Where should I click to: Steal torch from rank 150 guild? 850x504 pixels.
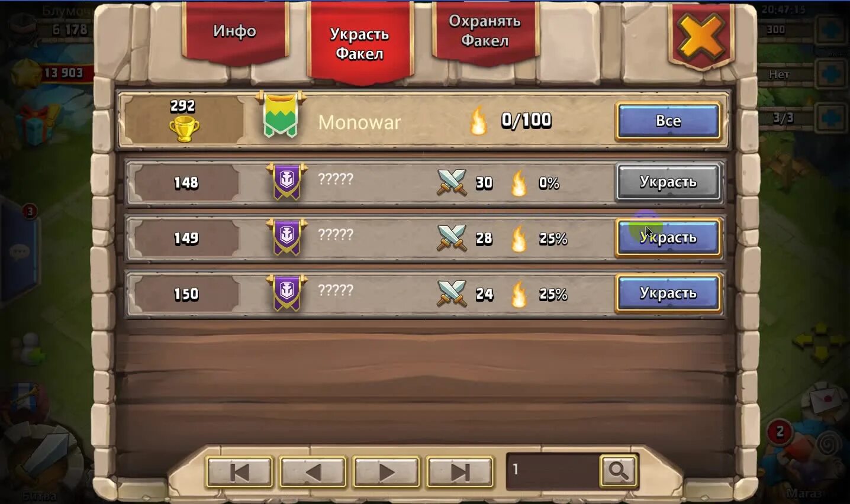(x=668, y=293)
